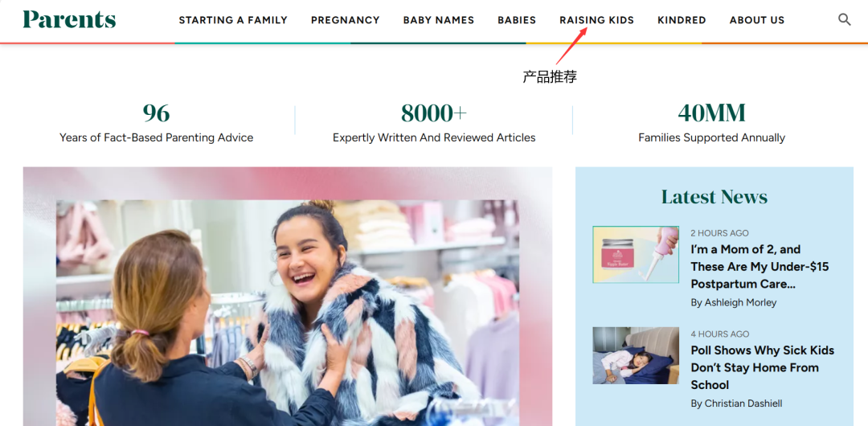The width and height of the screenshot is (868, 426).
Task: Click the 40MM families supported statistic
Action: [x=711, y=122]
